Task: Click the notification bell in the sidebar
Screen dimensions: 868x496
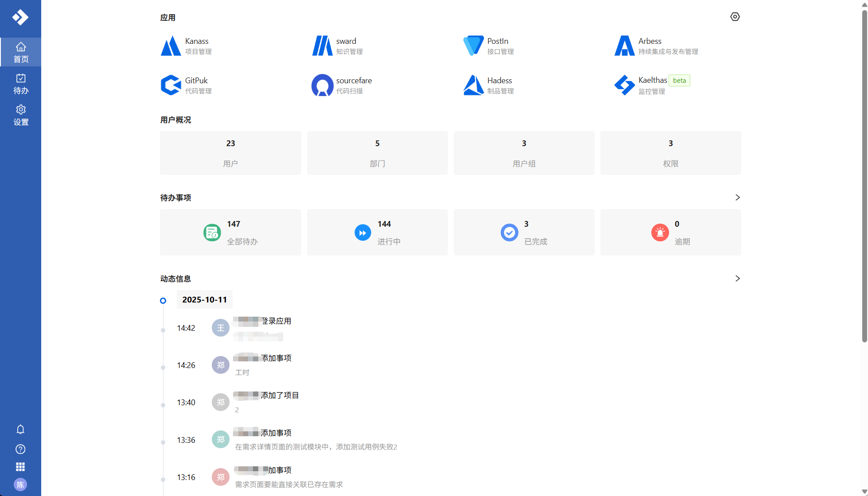Action: click(x=20, y=429)
